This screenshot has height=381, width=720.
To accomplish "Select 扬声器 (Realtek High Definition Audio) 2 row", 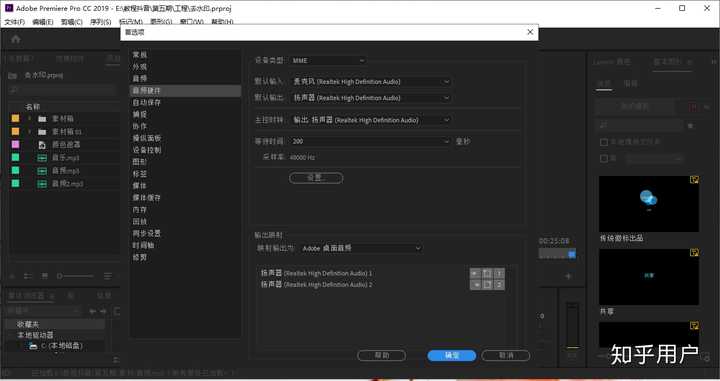I will (316, 285).
